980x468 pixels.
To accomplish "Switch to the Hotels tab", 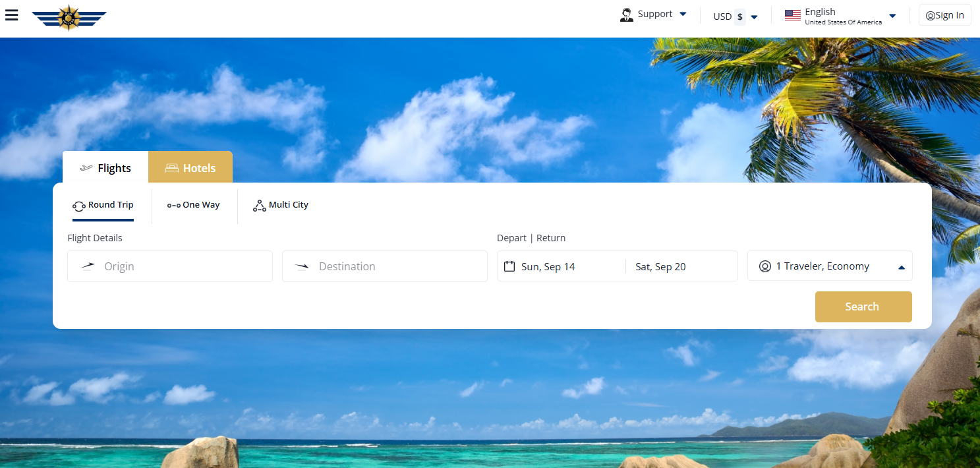I will (190, 168).
